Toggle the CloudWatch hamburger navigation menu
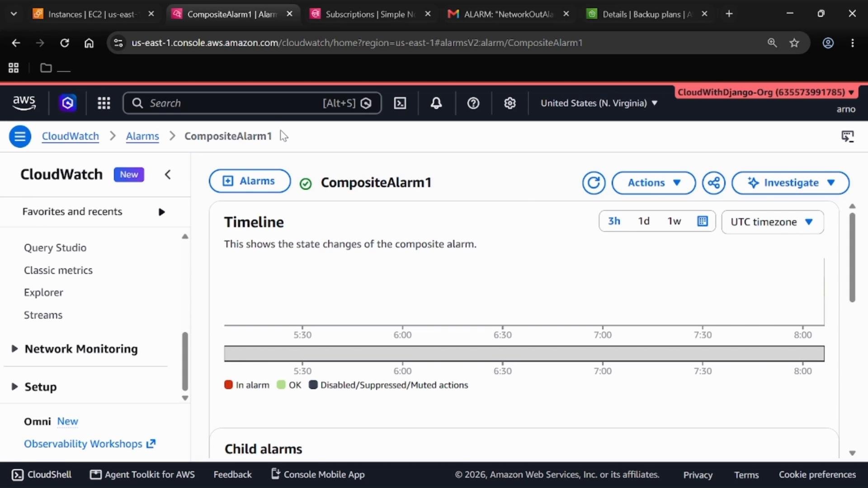Viewport: 868px width, 488px height. pyautogui.click(x=20, y=136)
